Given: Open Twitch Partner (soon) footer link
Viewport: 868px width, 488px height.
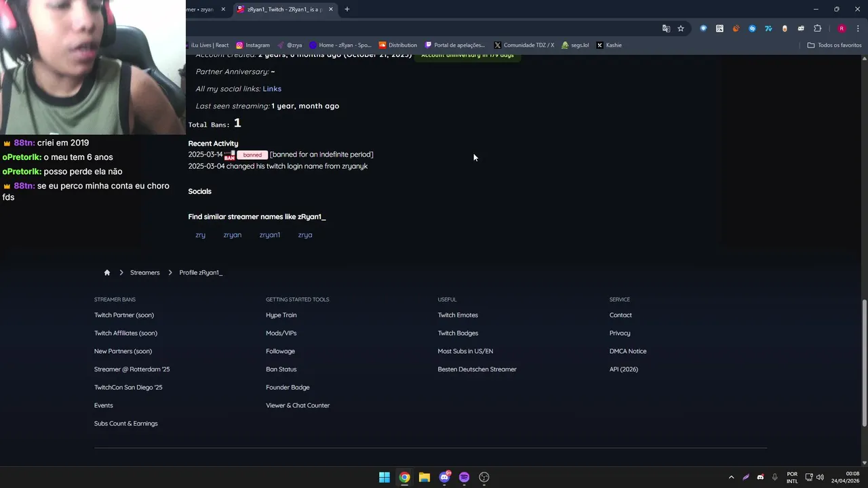Looking at the screenshot, I should (124, 315).
